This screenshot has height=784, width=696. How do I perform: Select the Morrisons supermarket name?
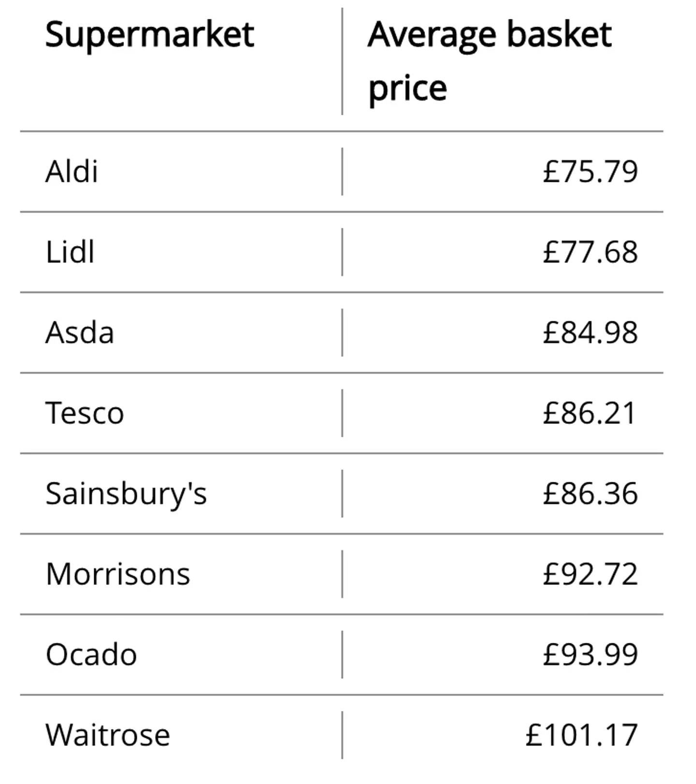pyautogui.click(x=118, y=575)
